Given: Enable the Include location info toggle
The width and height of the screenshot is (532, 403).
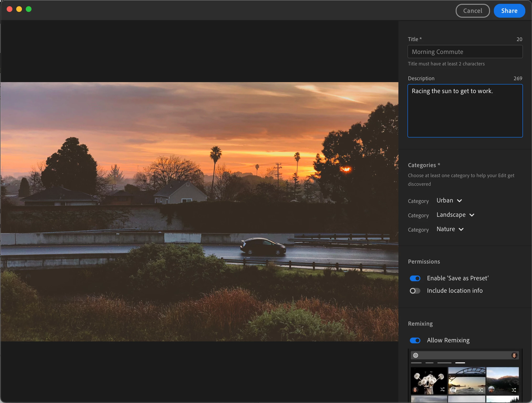Looking at the screenshot, I should [415, 291].
